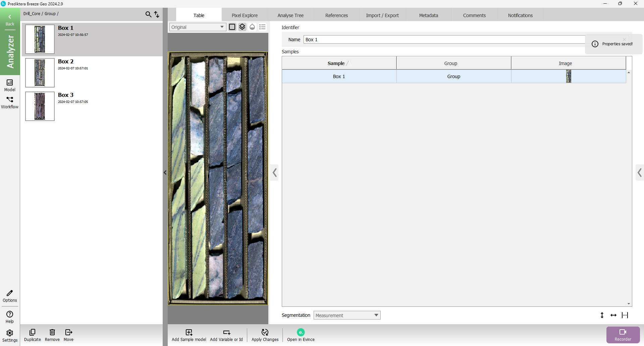Open the Segmentation Measurement dropdown
The image size is (644, 346).
(347, 315)
